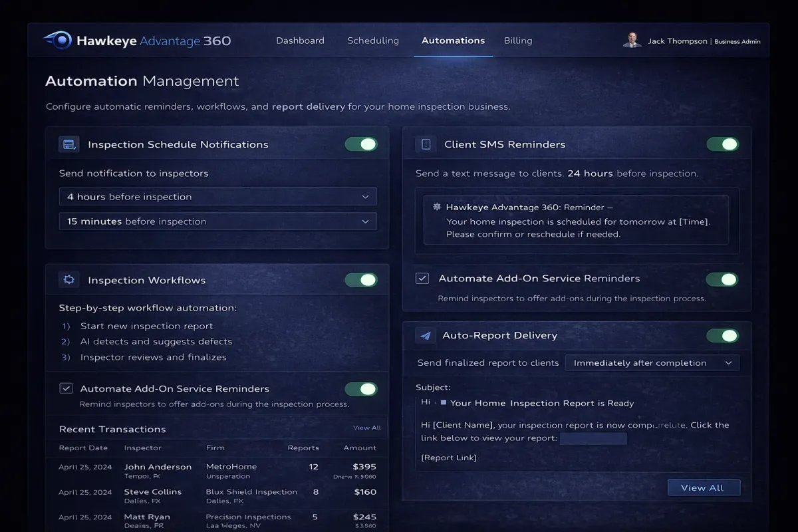Viewport: 798px width, 532px height.
Task: Click the Precision Inspections firm
Action: coord(249,517)
